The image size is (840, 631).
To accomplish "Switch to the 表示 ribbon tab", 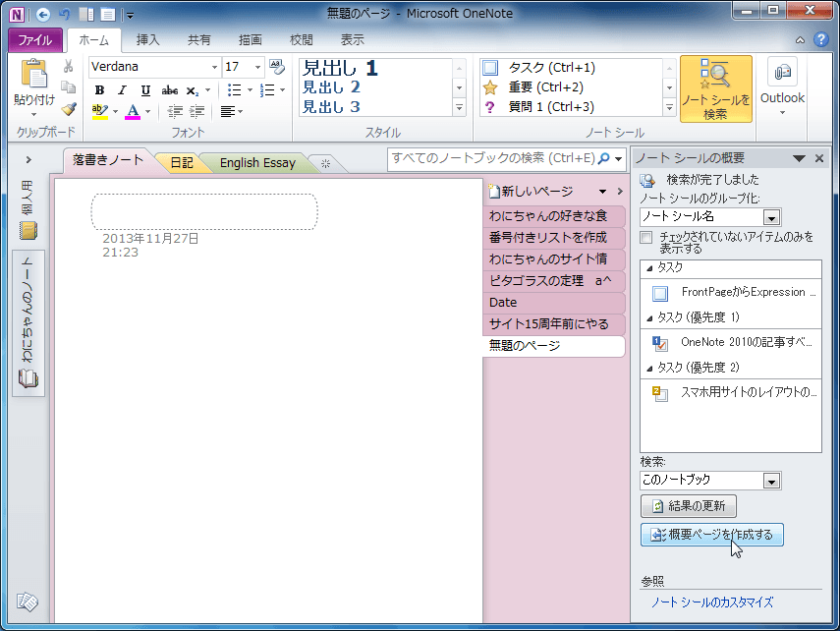I will point(352,40).
